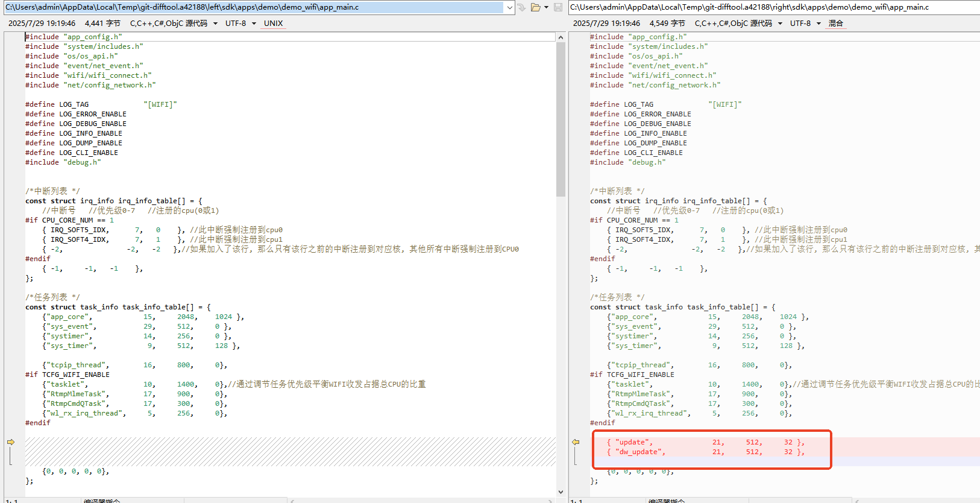
Task: Click the left pane scrollbar down arrow
Action: click(561, 492)
